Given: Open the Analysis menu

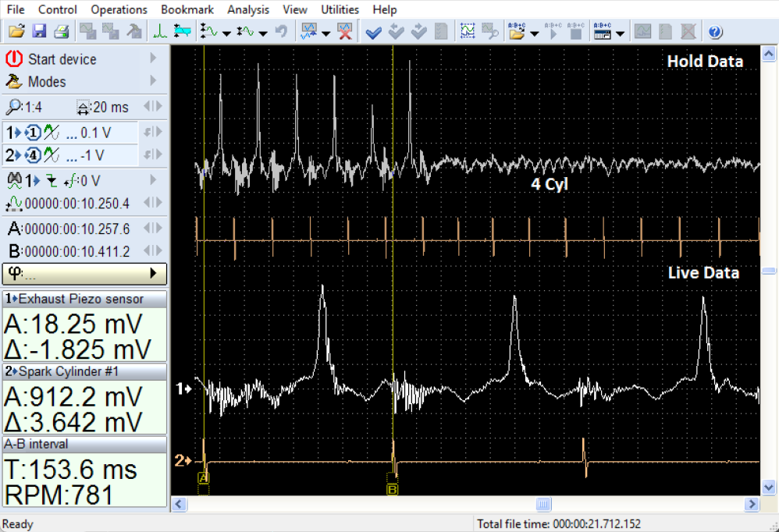Looking at the screenshot, I should [248, 9].
